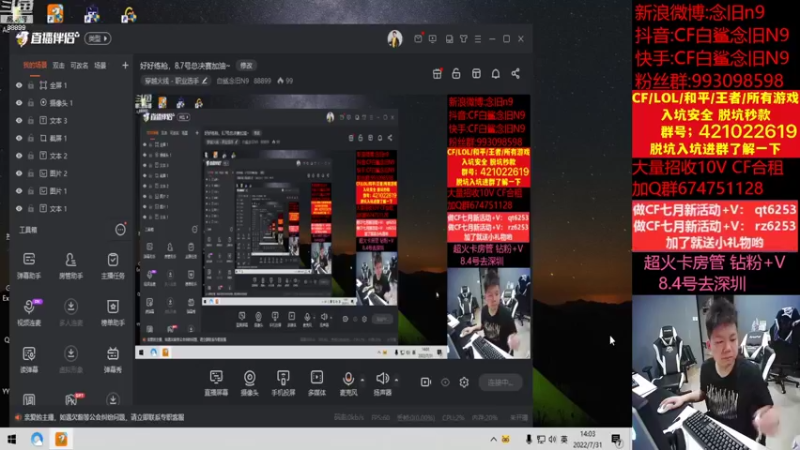The width and height of the screenshot is (800, 450).
Task: Select the 场景 tab
Action: (x=100, y=65)
